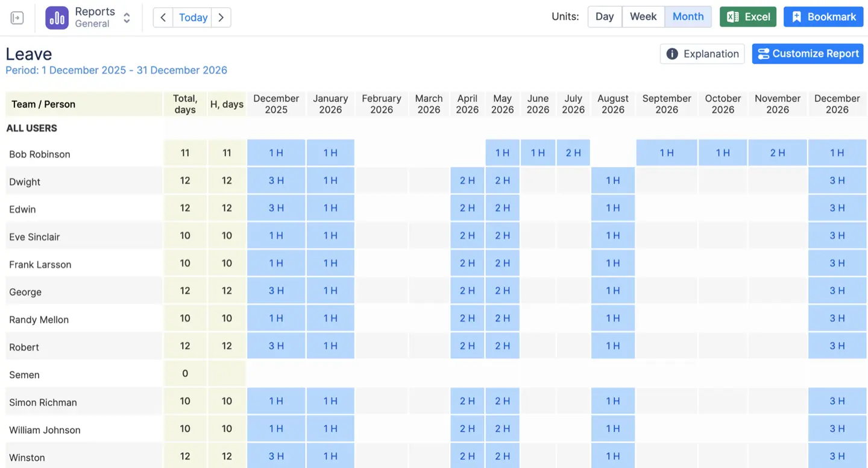Viewport: 868px width, 468px height.
Task: Click Bob Robinson's November 2026 2 H cell
Action: click(778, 153)
